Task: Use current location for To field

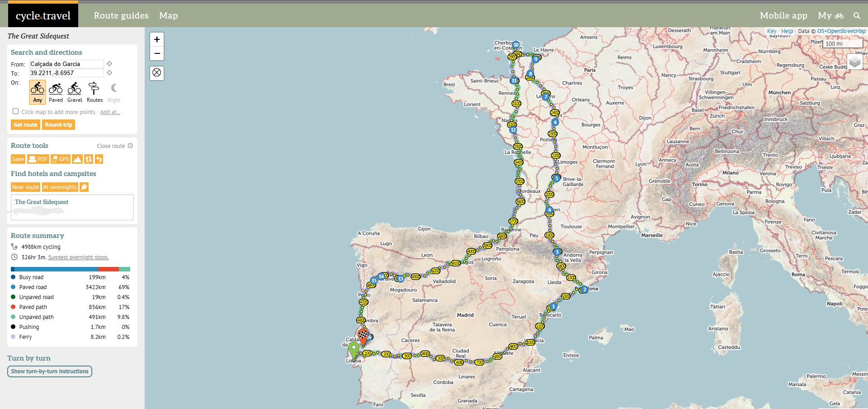Action: [x=109, y=73]
